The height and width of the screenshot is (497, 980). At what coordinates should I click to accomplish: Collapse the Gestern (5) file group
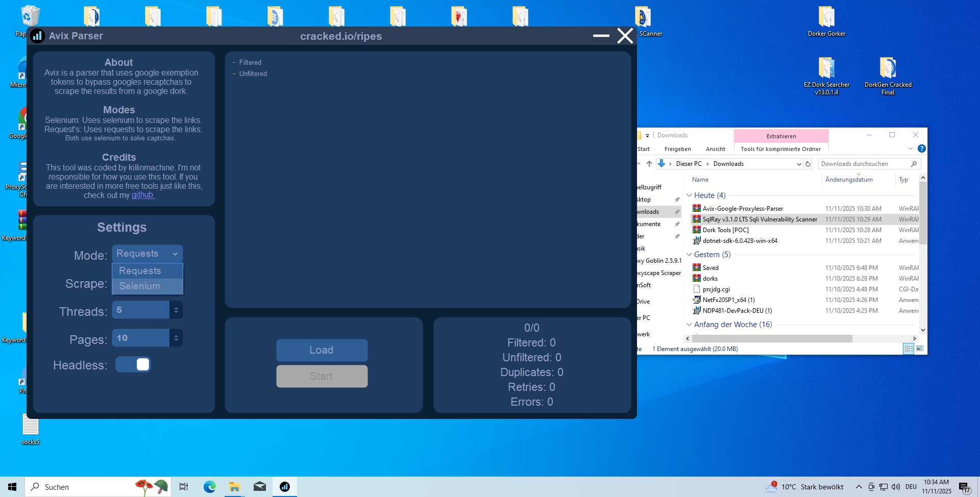pos(689,255)
